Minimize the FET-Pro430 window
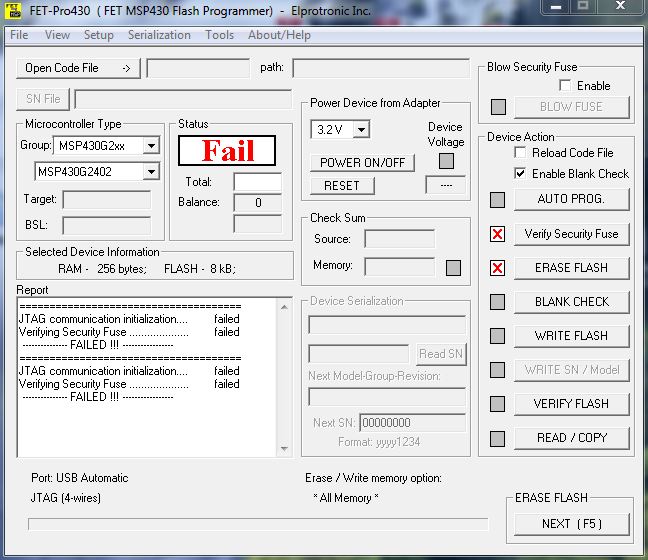This screenshot has width=648, height=560. click(556, 7)
